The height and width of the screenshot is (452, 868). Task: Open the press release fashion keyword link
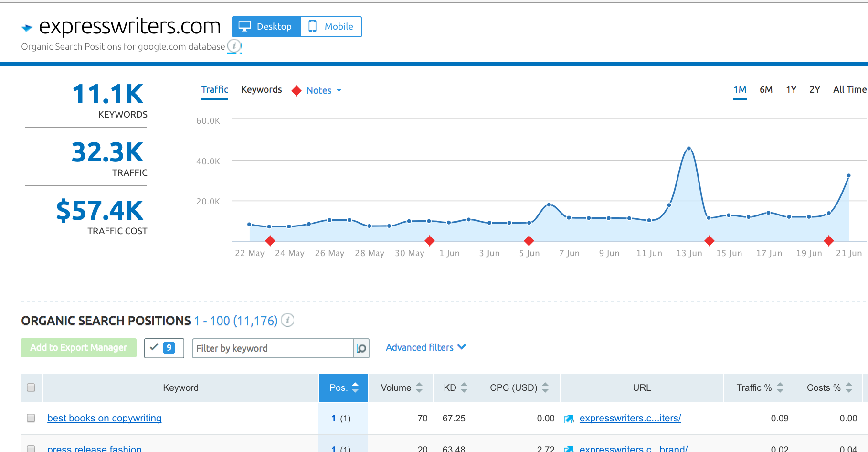click(x=95, y=448)
